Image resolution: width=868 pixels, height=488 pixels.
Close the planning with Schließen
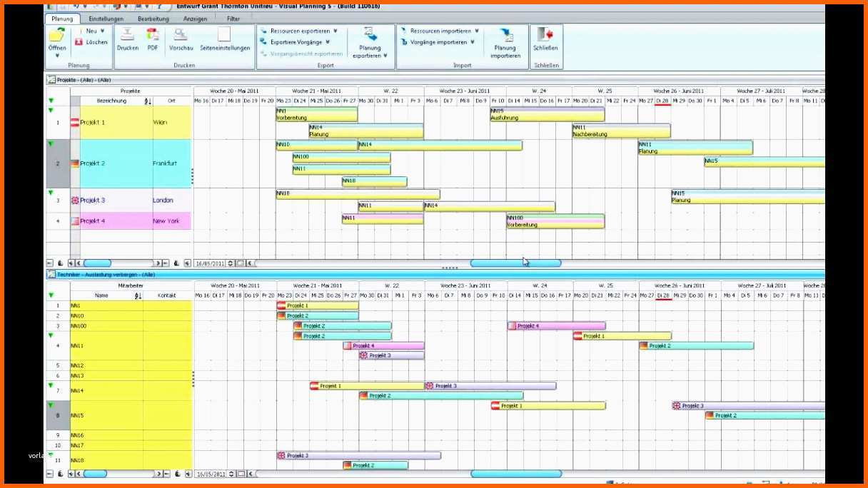click(546, 43)
